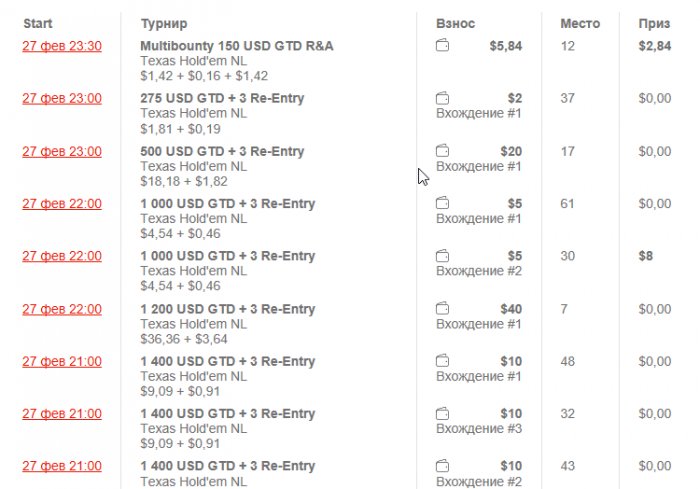Screen dimensions: 700x489
Task: Click wallet icon for 1 400 USD Вхождение #3
Action: [443, 414]
